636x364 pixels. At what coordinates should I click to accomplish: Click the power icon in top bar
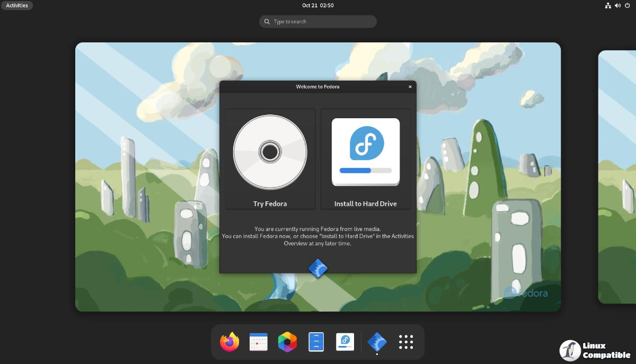[x=628, y=5]
